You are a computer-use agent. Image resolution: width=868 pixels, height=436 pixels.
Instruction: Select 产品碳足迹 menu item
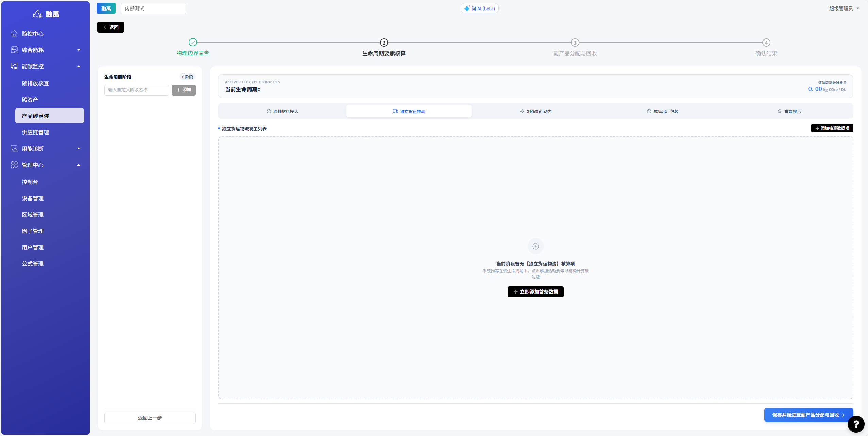coord(50,116)
